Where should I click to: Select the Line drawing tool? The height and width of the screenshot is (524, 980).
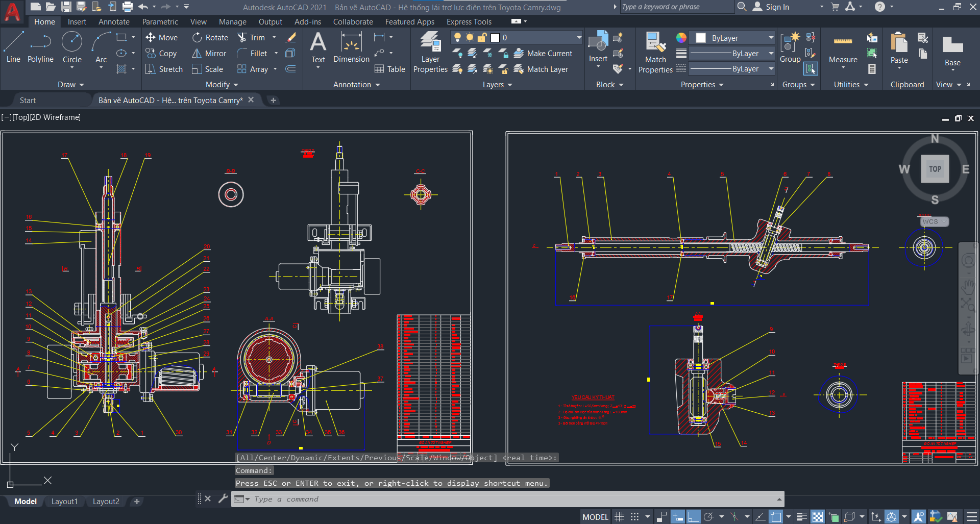(14, 47)
